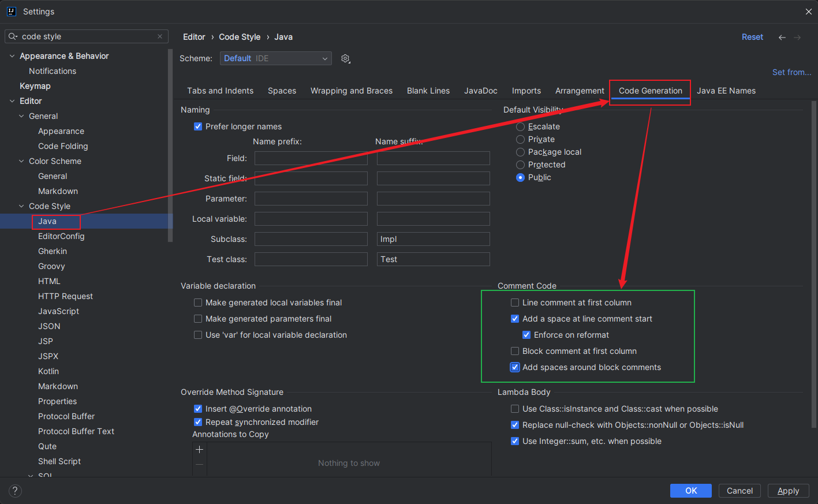Open the JavaDoc tab
The width and height of the screenshot is (818, 504).
pyautogui.click(x=480, y=91)
